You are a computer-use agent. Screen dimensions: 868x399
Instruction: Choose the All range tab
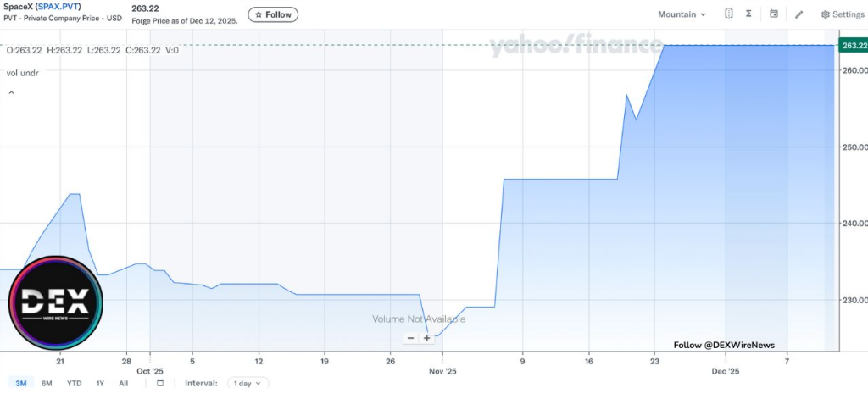[x=124, y=384]
